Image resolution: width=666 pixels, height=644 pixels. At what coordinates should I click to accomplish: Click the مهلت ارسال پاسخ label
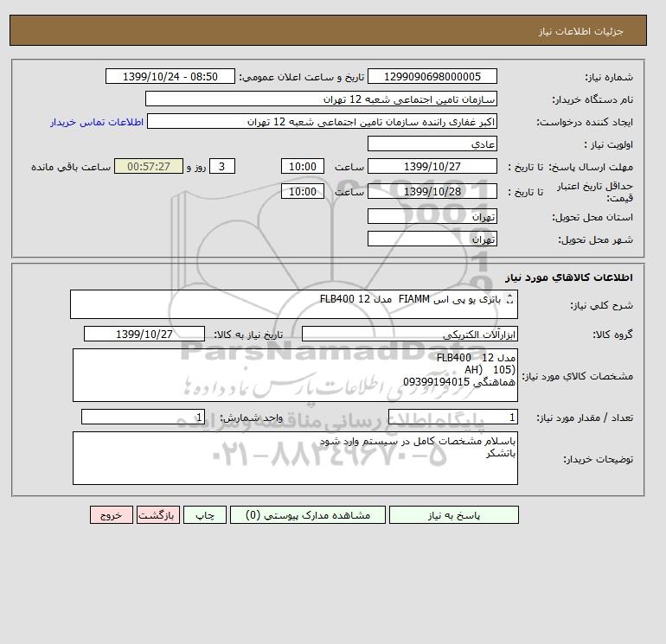pyautogui.click(x=592, y=167)
